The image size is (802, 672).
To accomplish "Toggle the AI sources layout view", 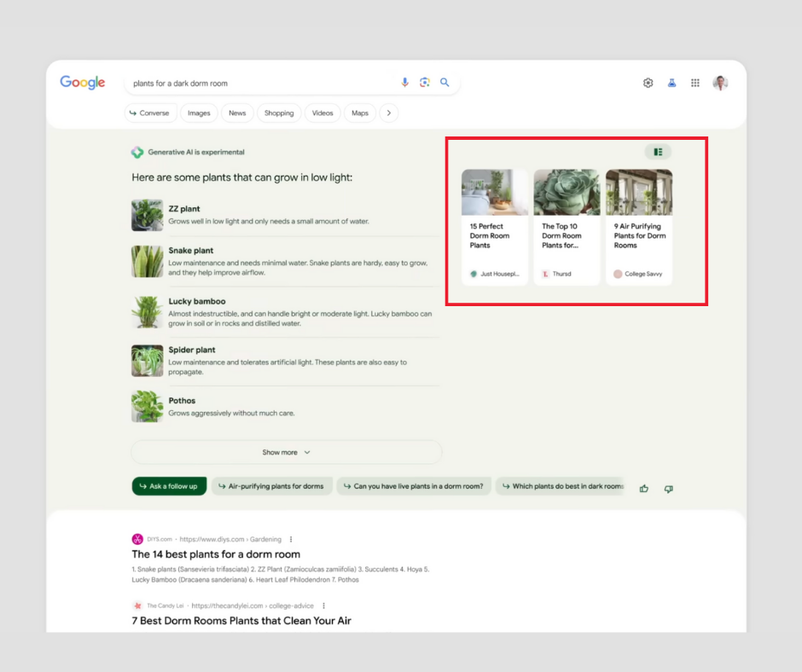I will click(658, 152).
